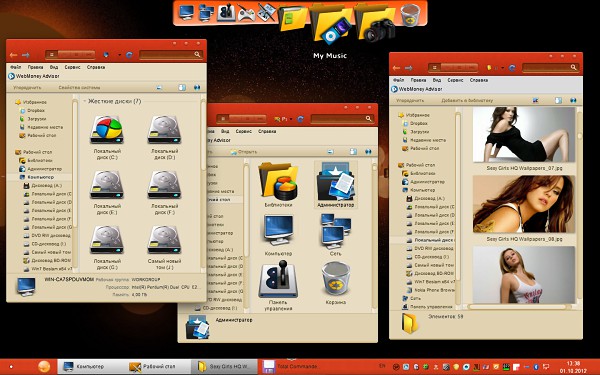600x375 pixels.
Task: Open the Сервис menu in middle window
Action: click(244, 131)
